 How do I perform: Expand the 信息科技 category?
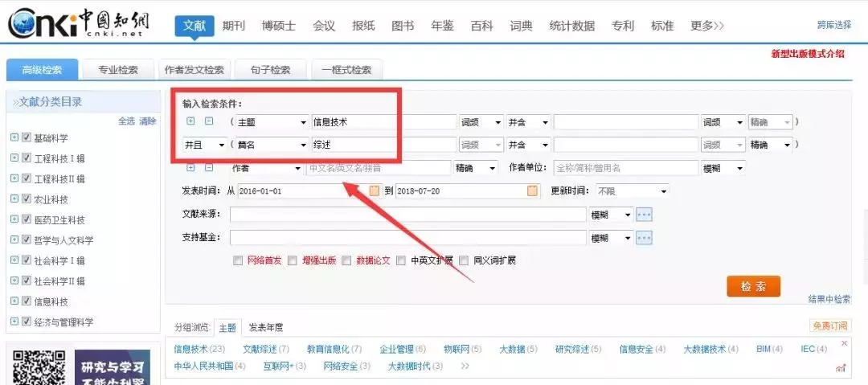pos(14,301)
